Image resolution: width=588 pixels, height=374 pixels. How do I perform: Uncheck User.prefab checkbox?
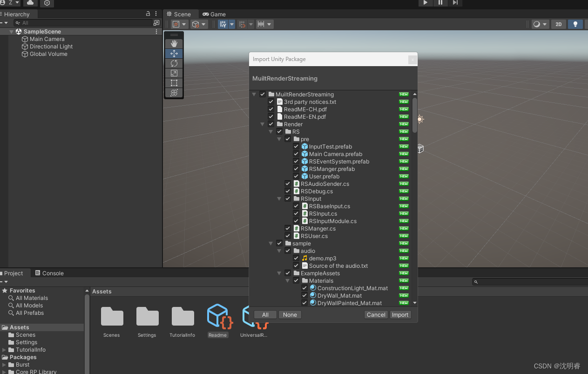pyautogui.click(x=296, y=177)
